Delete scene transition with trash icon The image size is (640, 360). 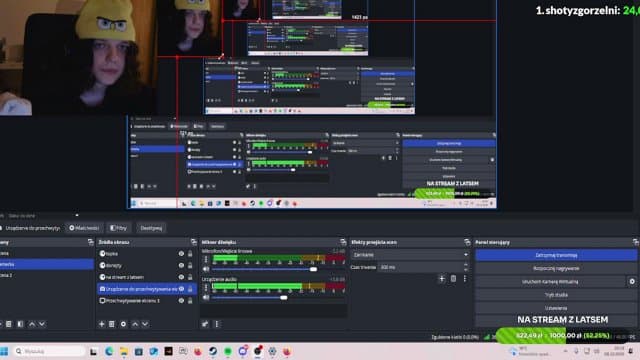[453, 279]
